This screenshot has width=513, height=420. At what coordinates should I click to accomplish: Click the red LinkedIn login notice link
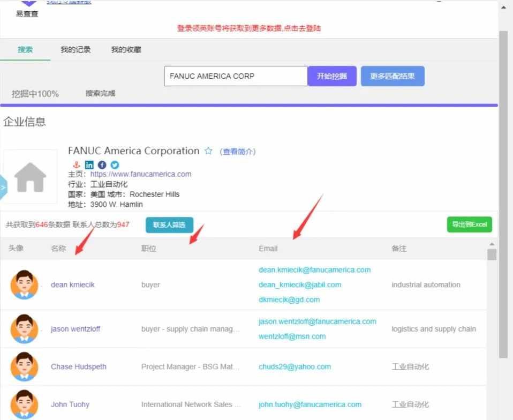[x=248, y=28]
